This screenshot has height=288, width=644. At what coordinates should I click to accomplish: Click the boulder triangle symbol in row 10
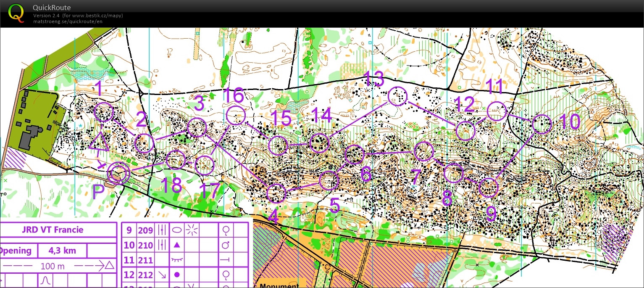(x=177, y=245)
